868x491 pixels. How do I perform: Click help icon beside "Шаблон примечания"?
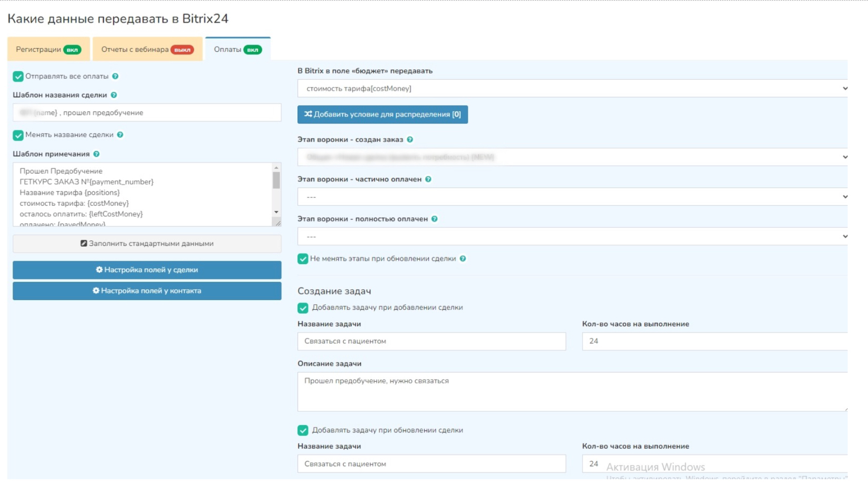coord(96,154)
